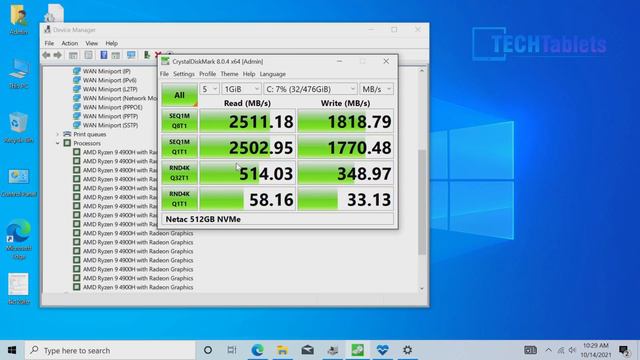Click Scan for hardware changes monitor icon
The image size is (640, 360).
point(131,55)
